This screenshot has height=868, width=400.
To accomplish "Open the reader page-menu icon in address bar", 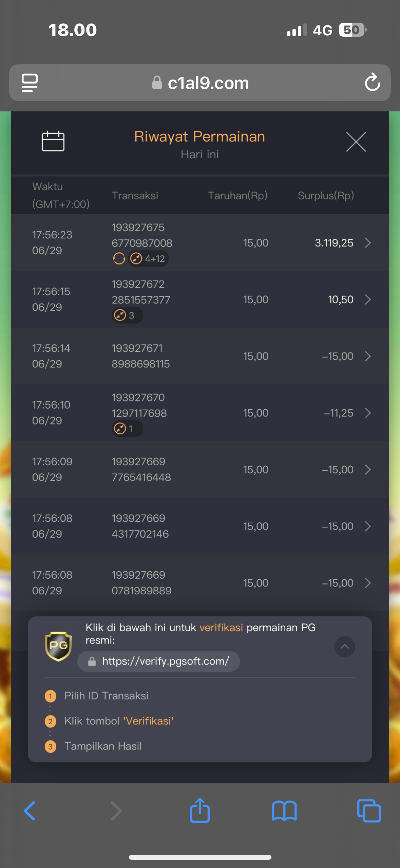I will pos(30,83).
